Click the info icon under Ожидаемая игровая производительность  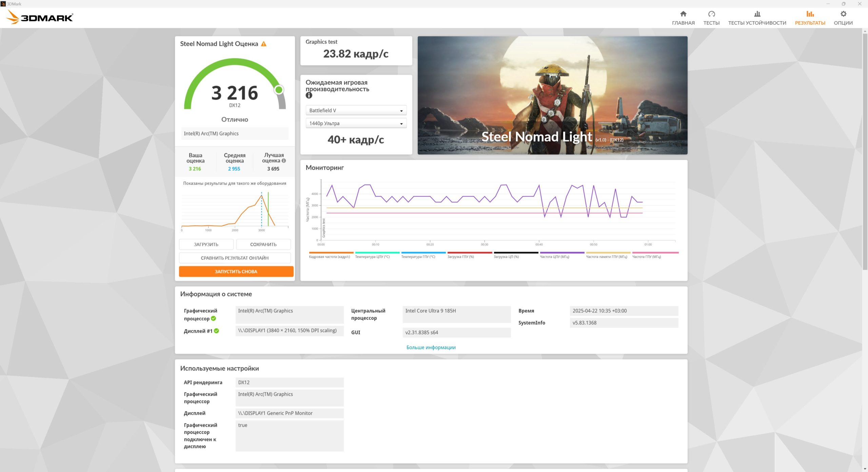(309, 96)
